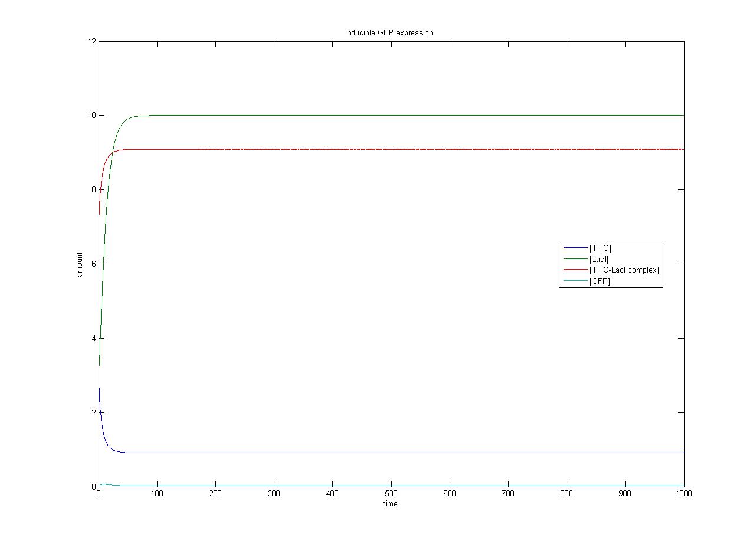
Task: Select the [GFP] legend entry label
Action: tap(600, 281)
